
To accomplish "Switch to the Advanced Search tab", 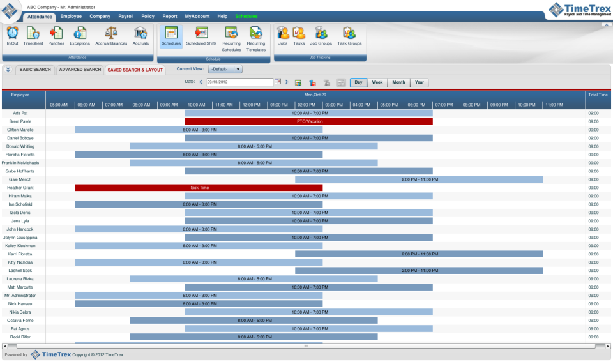I will click(79, 70).
